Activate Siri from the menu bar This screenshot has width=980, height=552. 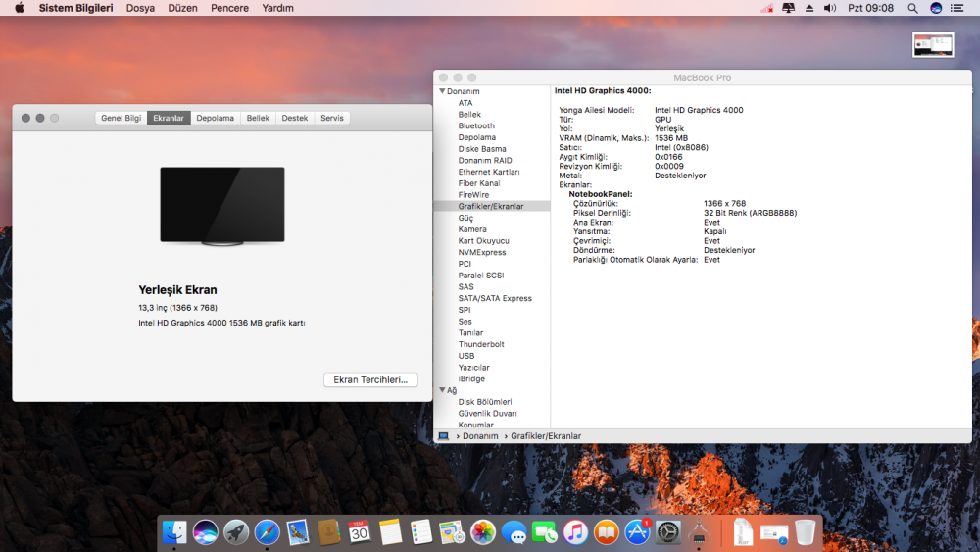click(x=936, y=8)
